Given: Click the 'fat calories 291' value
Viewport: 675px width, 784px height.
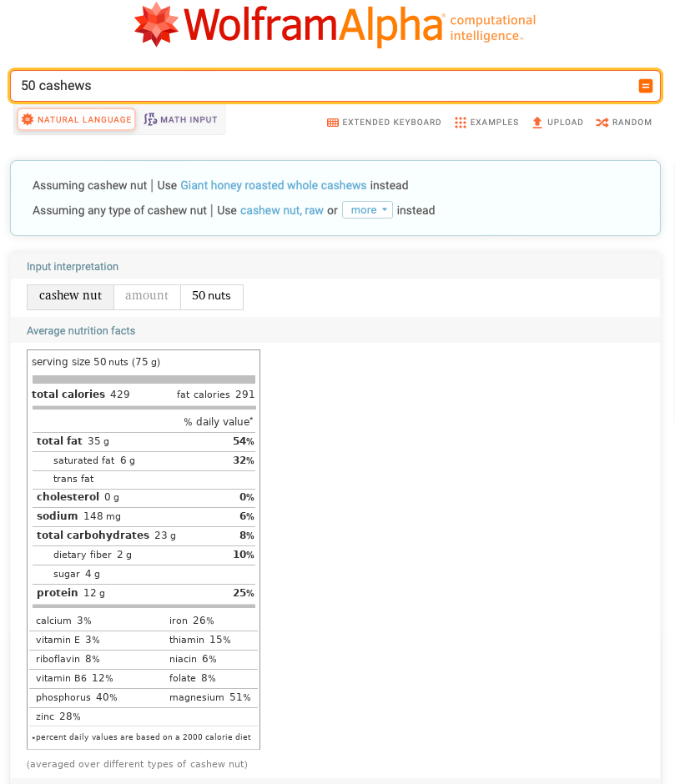Looking at the screenshot, I should 215,395.
